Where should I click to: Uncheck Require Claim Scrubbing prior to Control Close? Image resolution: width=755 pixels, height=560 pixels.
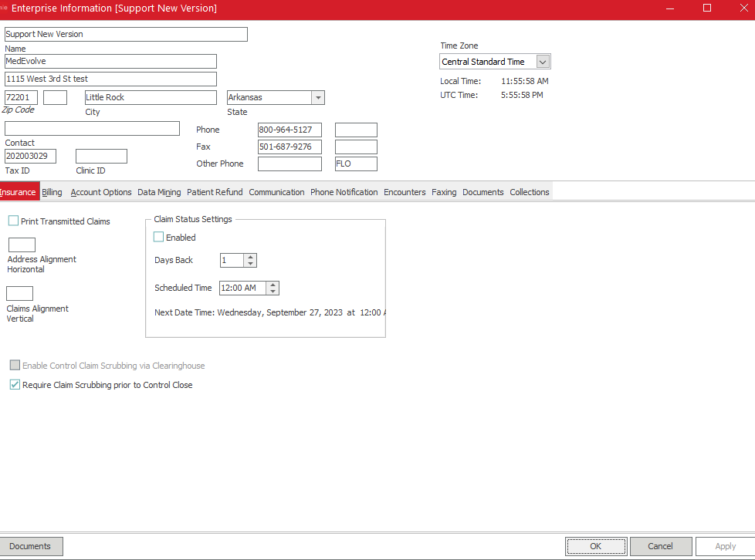coord(15,385)
